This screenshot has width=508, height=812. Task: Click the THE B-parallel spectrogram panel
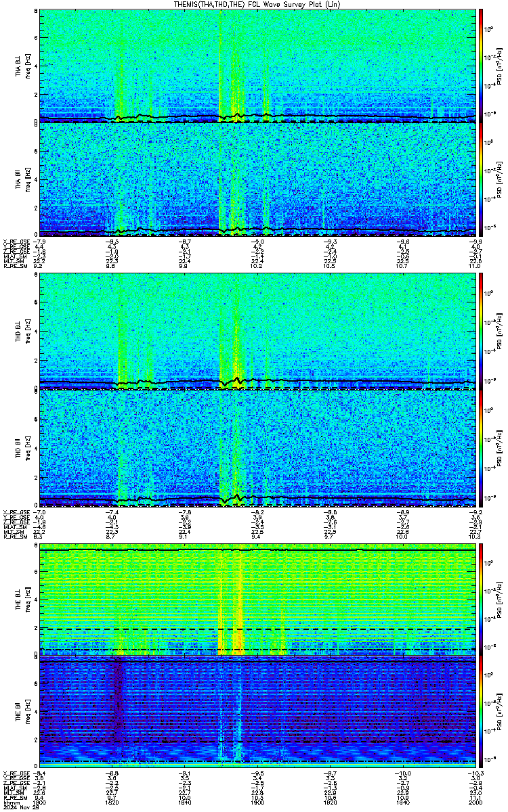coord(257,711)
